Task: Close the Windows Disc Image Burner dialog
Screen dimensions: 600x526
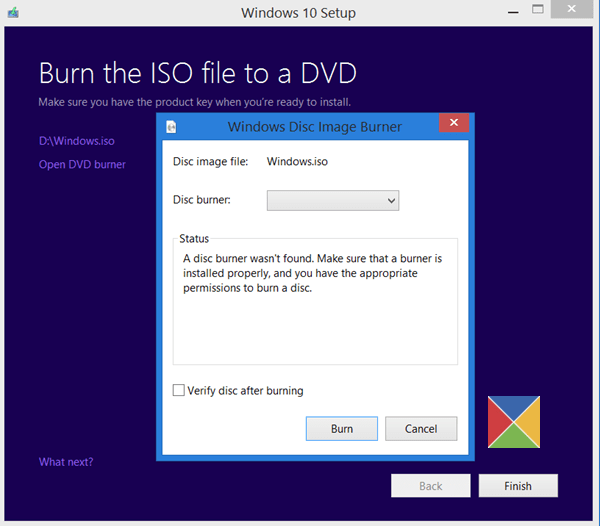Action: click(x=454, y=124)
